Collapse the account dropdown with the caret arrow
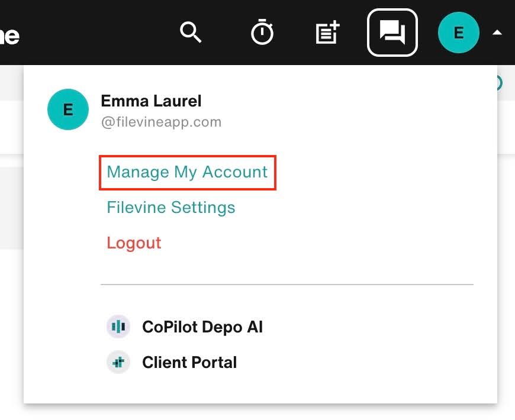This screenshot has height=420, width=515. [x=497, y=33]
